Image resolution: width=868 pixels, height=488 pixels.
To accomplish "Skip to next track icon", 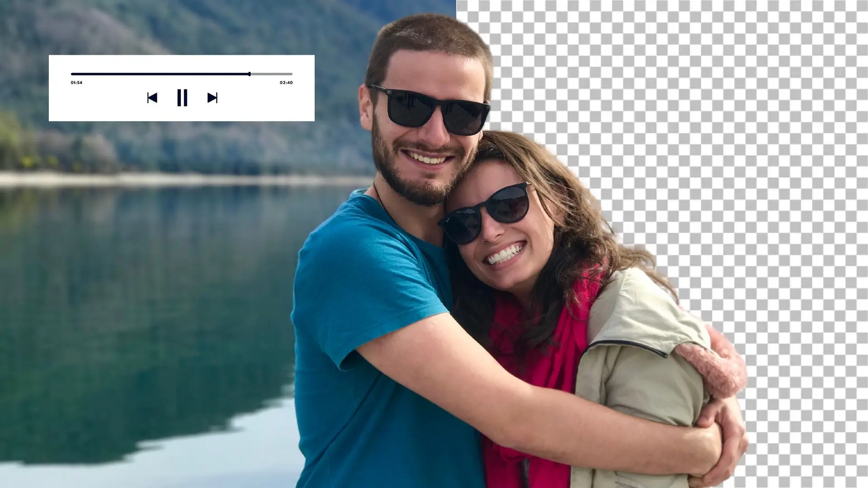I will tap(212, 98).
